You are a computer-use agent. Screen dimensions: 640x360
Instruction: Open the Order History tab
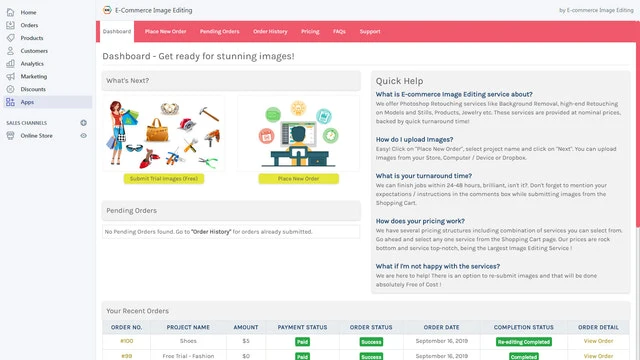tap(270, 31)
